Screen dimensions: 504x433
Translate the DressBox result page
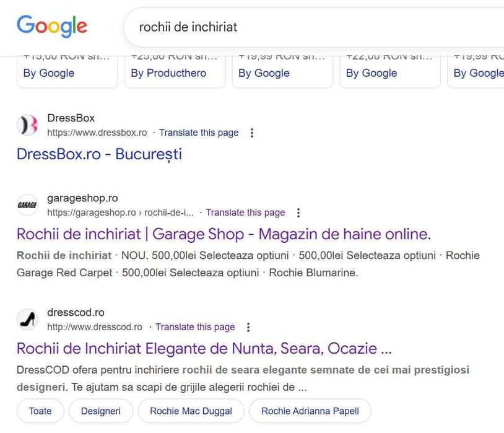tap(199, 133)
